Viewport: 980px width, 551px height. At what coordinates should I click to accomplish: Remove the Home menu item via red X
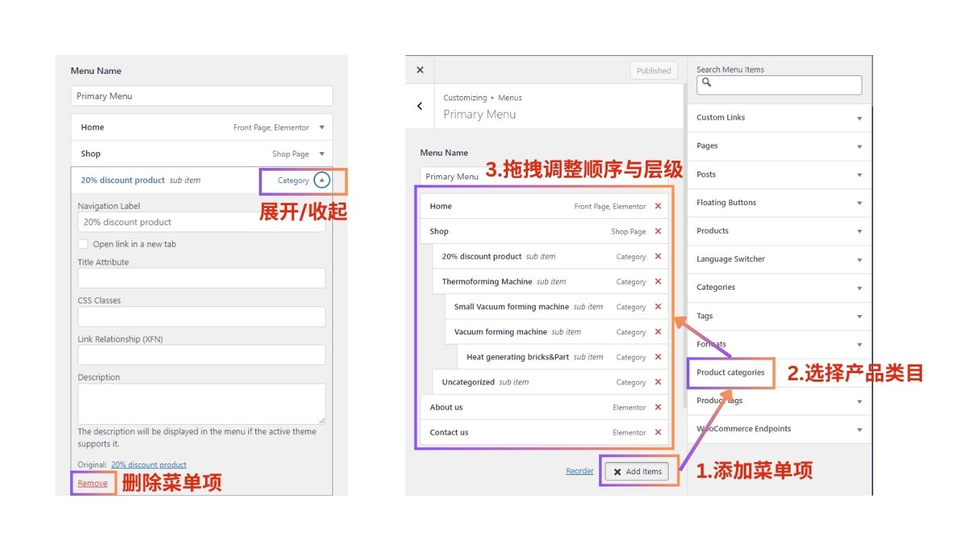pyautogui.click(x=658, y=207)
